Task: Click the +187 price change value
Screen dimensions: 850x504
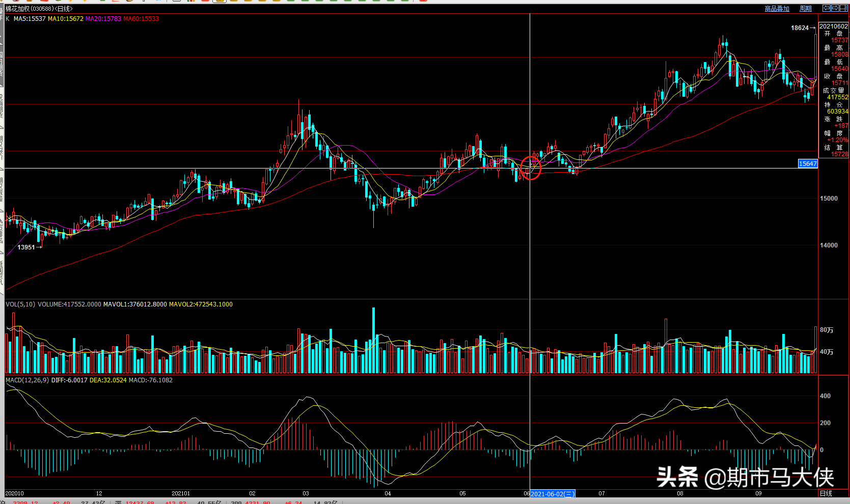Action: point(841,126)
